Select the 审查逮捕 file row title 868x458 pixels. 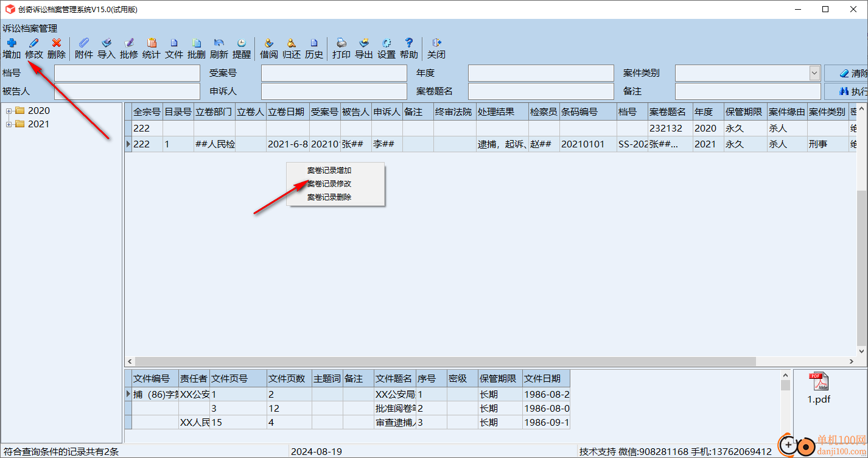[x=395, y=423]
